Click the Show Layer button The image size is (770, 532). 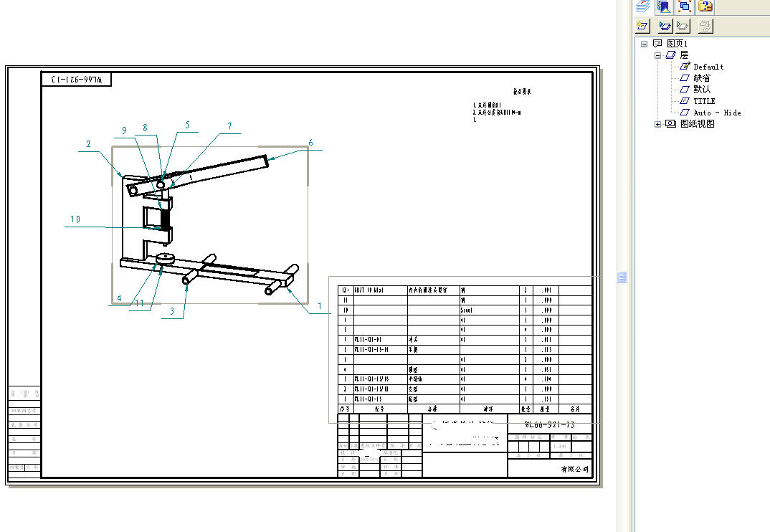[665, 26]
